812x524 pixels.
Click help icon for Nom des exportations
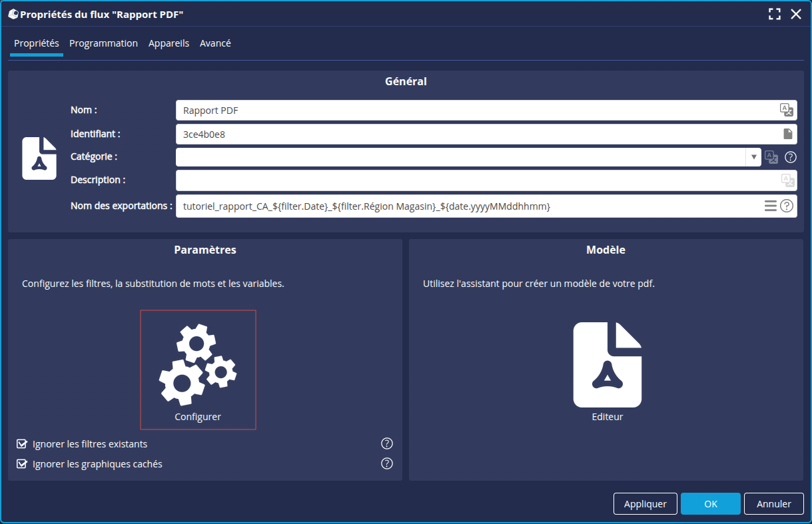787,206
